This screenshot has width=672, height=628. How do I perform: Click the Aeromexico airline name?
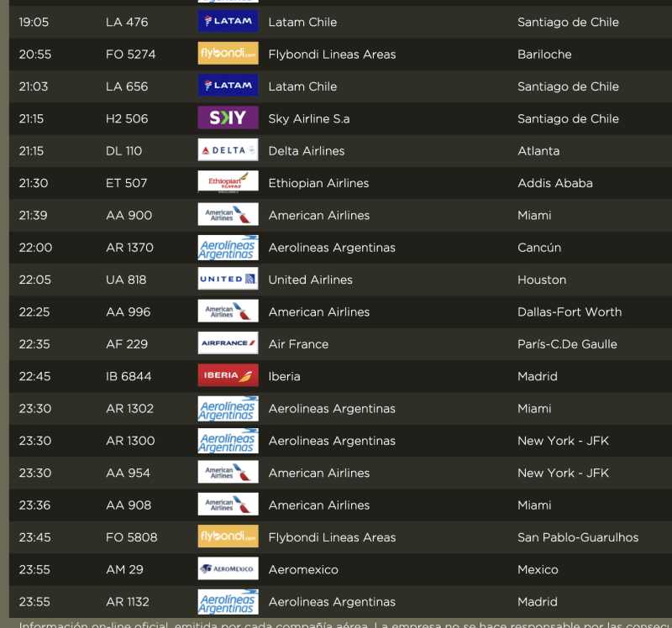coord(303,569)
